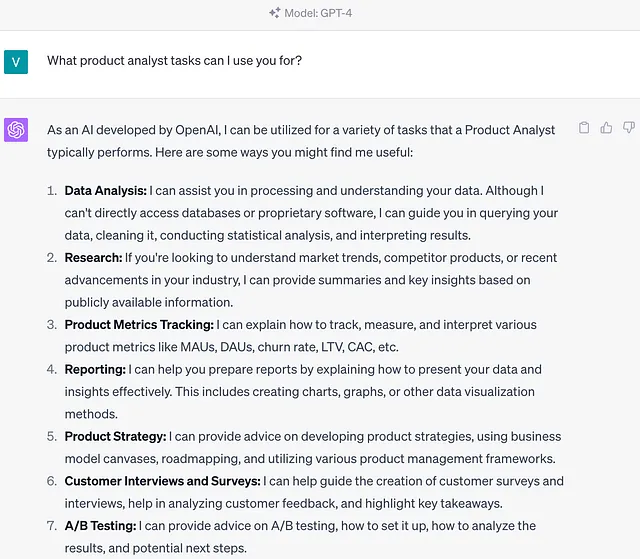Click the ChatGPT logo avatar
The image size is (640, 559).
click(16, 130)
